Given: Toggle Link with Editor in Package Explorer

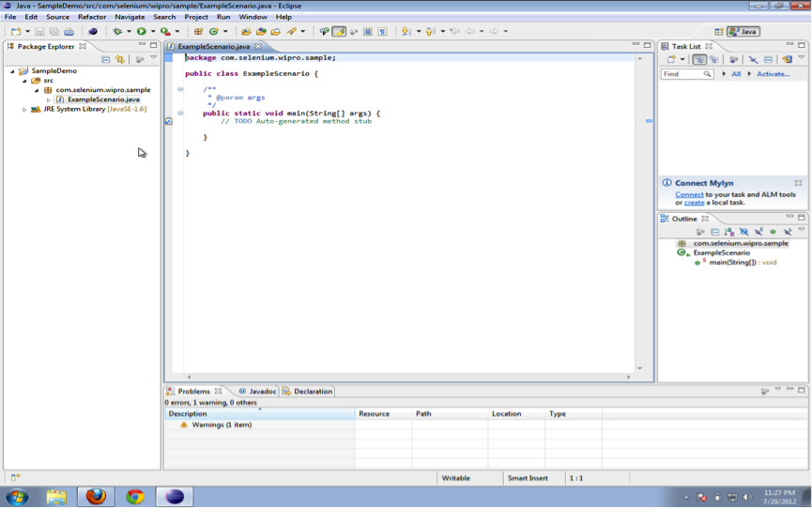Looking at the screenshot, I should coord(120,59).
